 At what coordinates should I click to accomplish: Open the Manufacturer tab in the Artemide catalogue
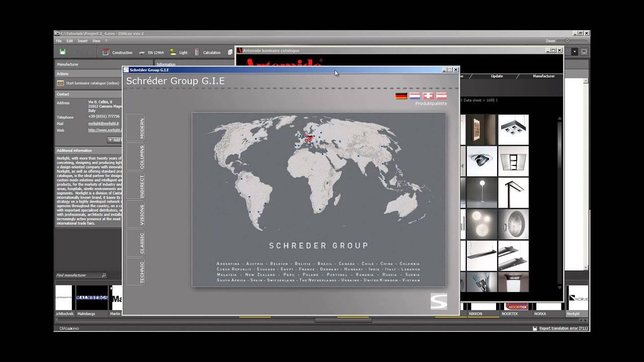click(544, 76)
